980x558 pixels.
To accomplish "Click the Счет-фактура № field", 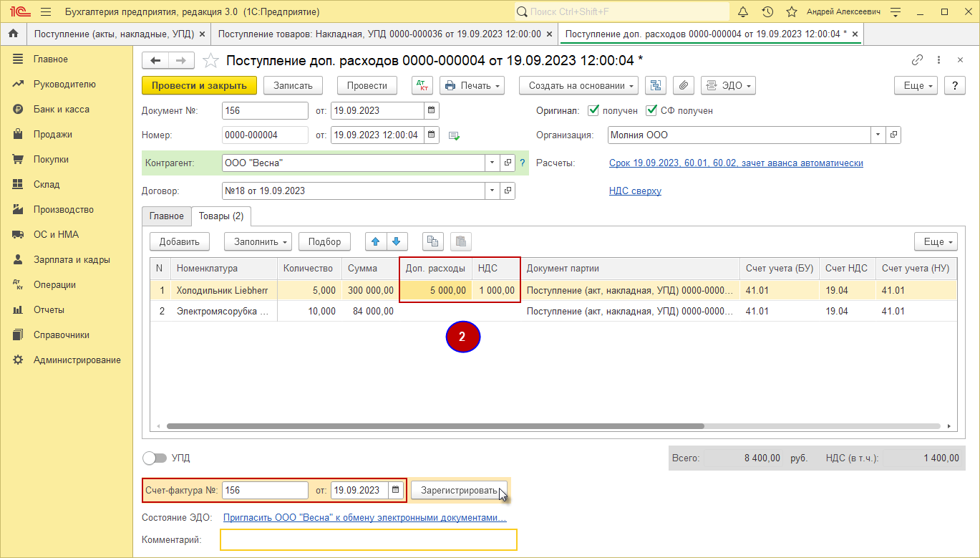I will [265, 490].
